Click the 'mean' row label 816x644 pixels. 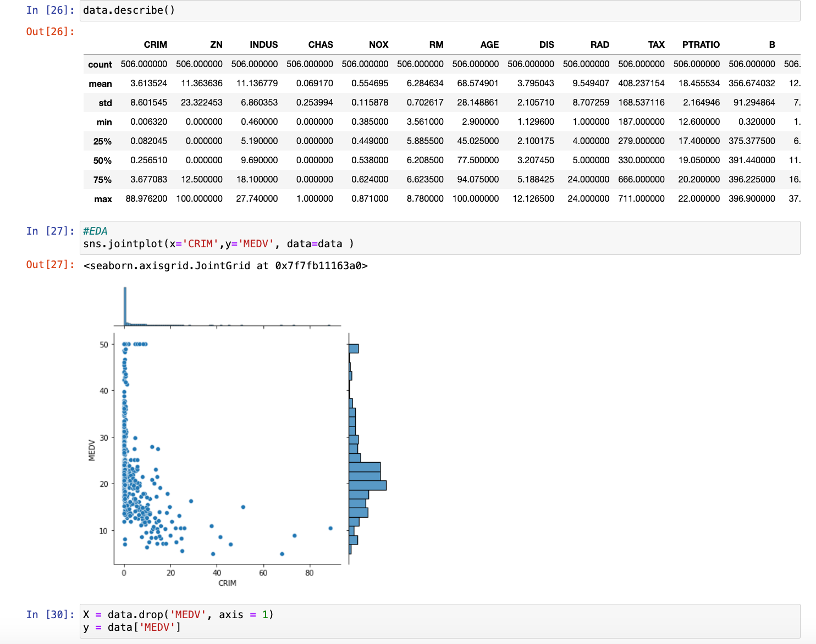[x=100, y=84]
